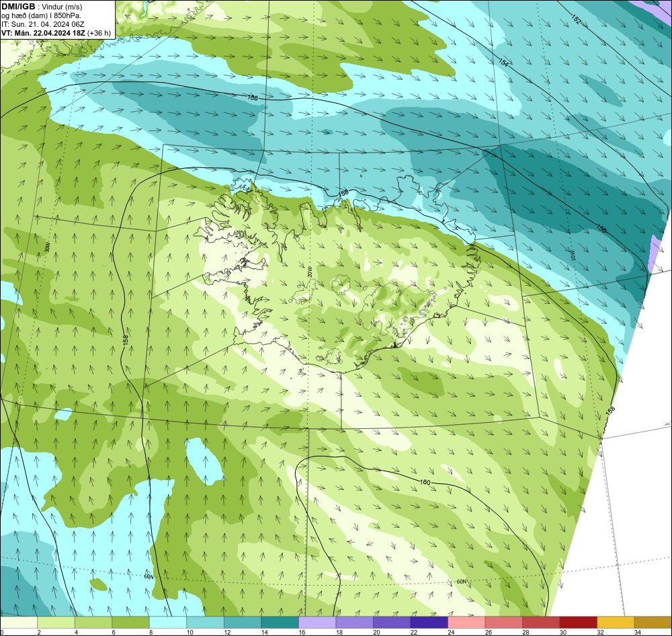
Task: Click the 30W longitude label
Action: tap(47, 247)
